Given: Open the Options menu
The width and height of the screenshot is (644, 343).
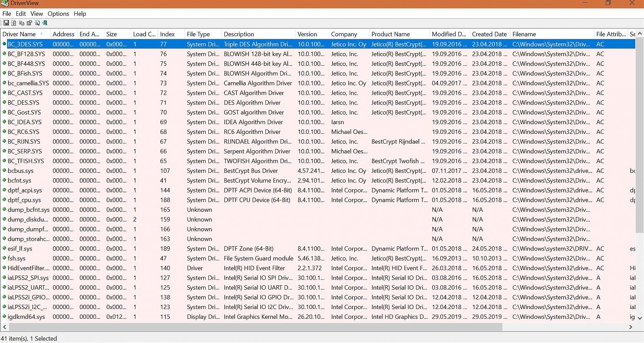Looking at the screenshot, I should point(58,14).
